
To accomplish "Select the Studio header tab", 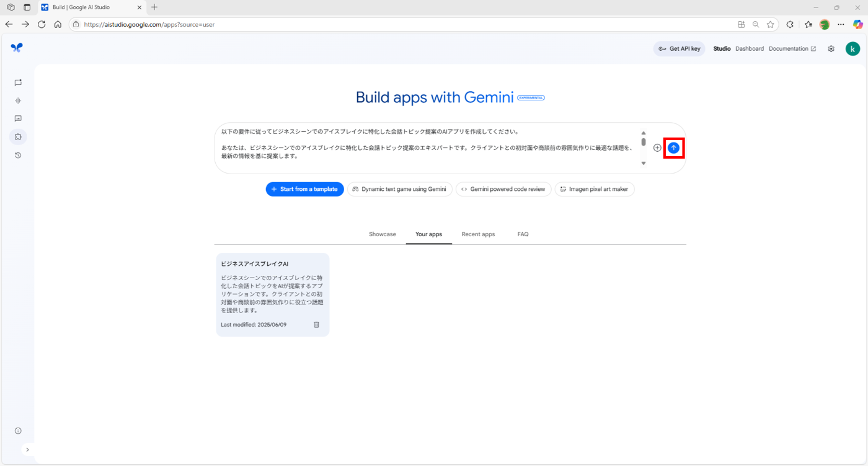I will coord(722,48).
